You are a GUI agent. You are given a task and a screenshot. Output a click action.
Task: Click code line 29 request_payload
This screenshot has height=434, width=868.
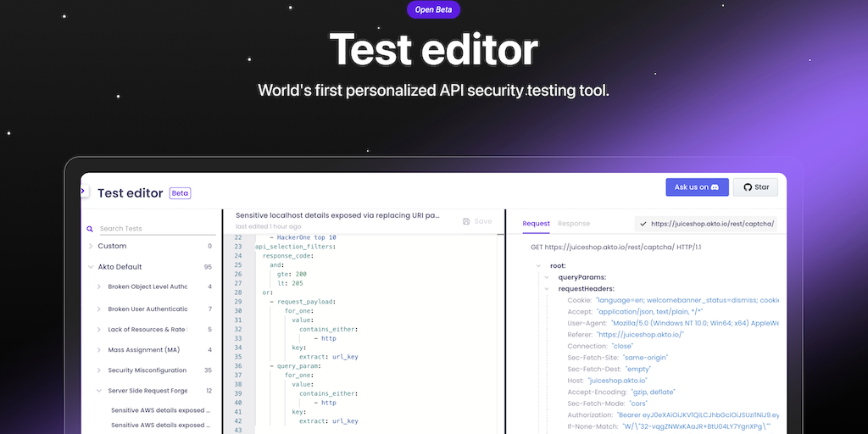click(x=303, y=302)
